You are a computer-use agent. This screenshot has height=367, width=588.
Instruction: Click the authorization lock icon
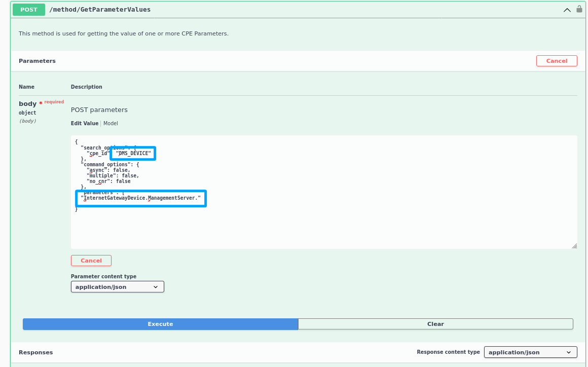tap(579, 9)
